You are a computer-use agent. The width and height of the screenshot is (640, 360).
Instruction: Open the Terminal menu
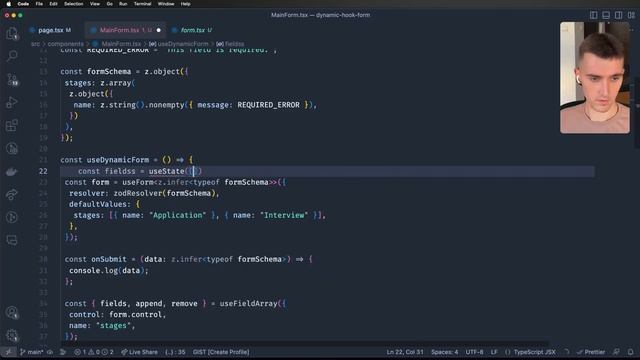pos(142,4)
